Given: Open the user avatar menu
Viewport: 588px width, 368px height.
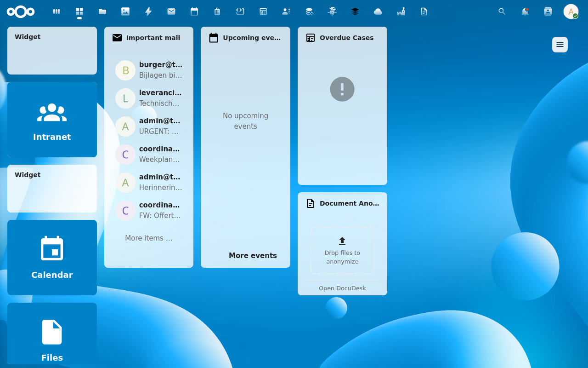Looking at the screenshot, I should coord(571,11).
